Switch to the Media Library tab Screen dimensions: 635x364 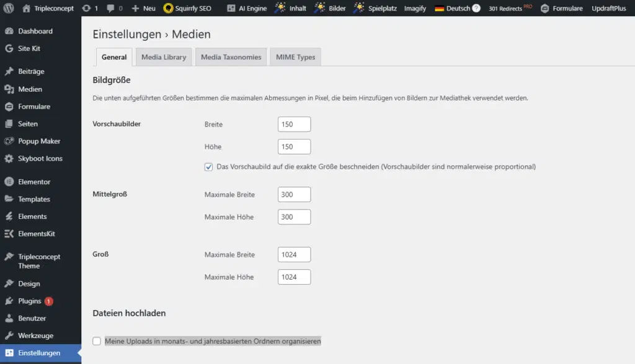click(x=164, y=56)
